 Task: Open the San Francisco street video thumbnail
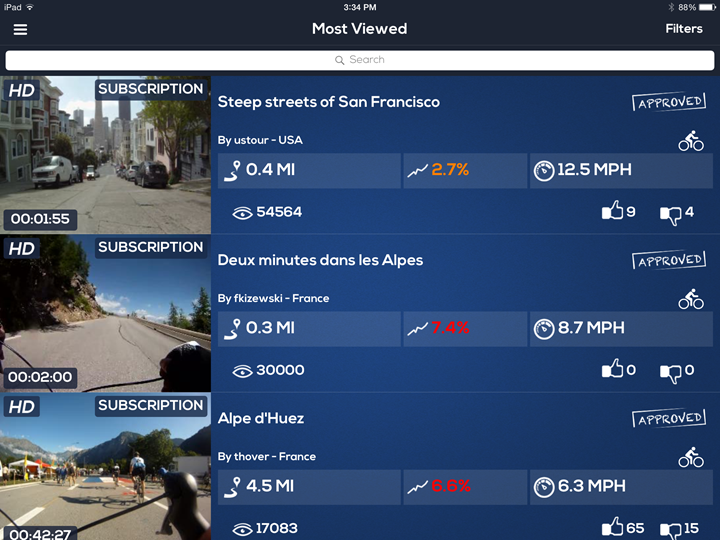pos(106,155)
